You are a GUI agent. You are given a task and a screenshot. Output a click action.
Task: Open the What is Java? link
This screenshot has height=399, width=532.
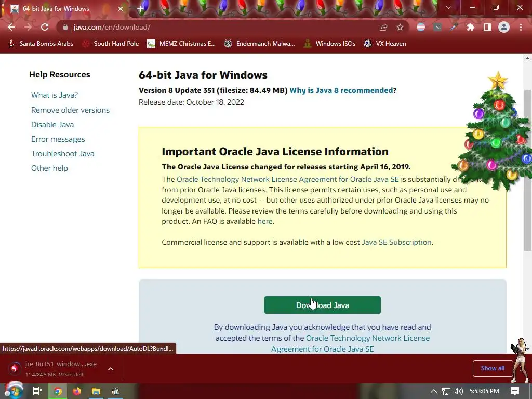(x=54, y=95)
